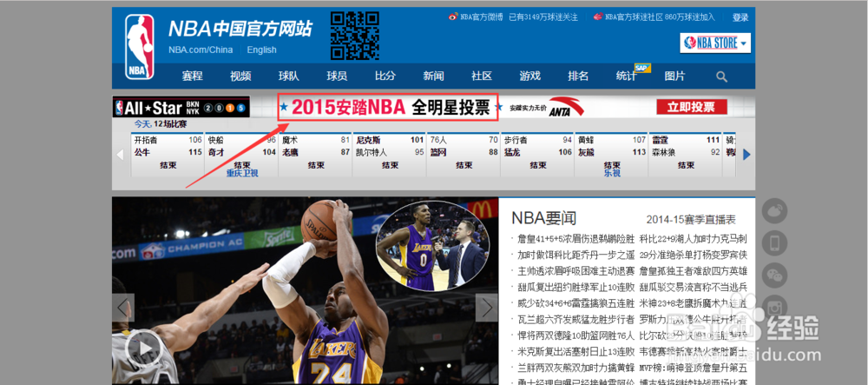Click the scoreboard right arrow
The height and width of the screenshot is (385, 868).
746,155
